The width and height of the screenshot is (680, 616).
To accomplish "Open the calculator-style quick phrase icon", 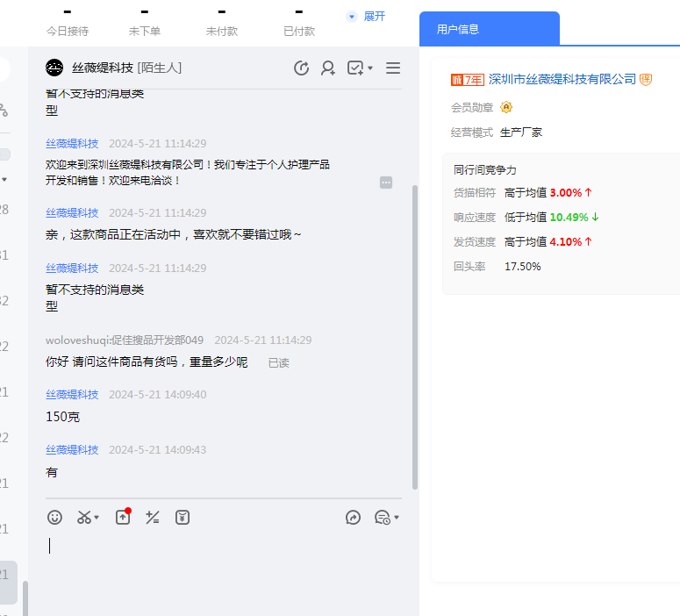I will (153, 518).
